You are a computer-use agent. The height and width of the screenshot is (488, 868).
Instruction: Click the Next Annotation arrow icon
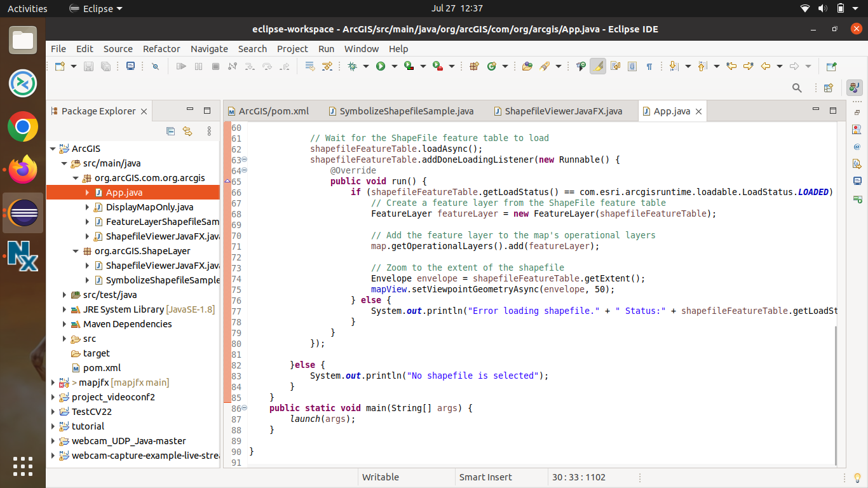pos(674,66)
